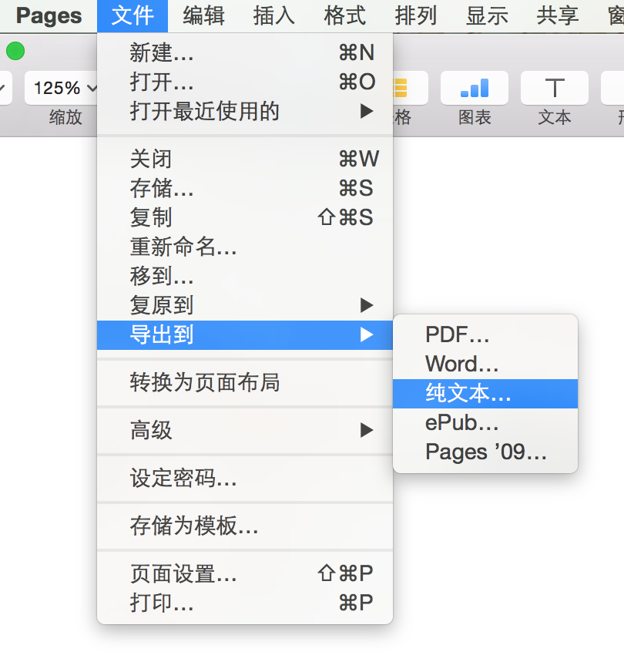Select 存储… menu item
The image size is (624, 672).
[x=245, y=188]
